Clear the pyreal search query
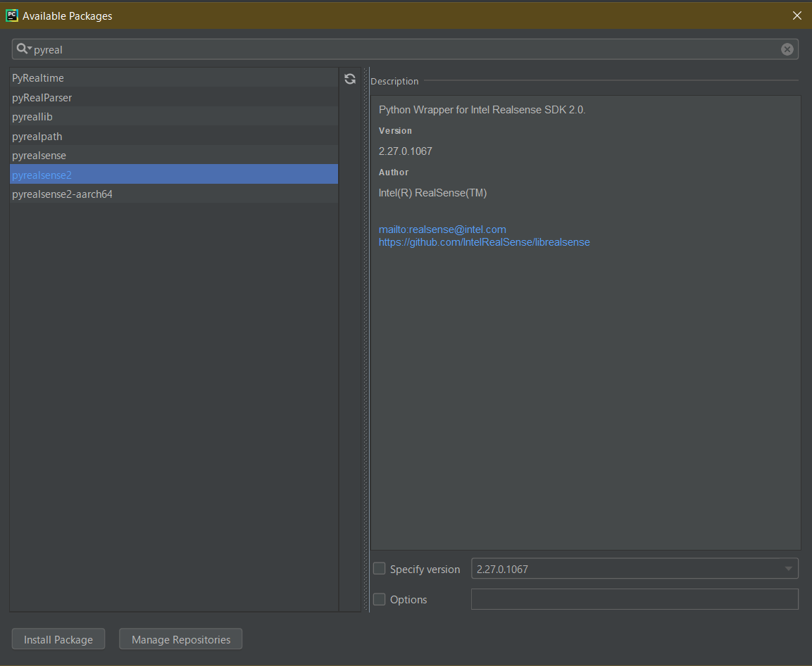Screen dimensions: 812x666 (x=787, y=49)
